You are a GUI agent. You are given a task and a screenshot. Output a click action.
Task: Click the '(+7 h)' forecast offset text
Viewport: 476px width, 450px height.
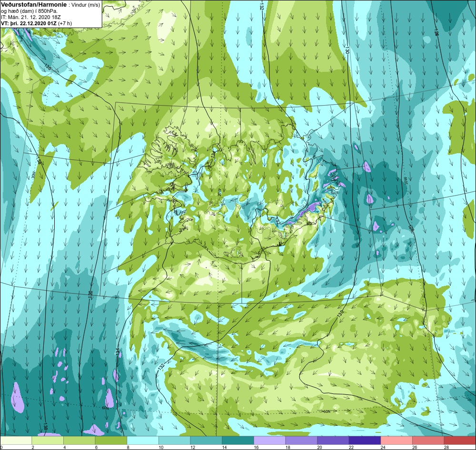click(65, 23)
